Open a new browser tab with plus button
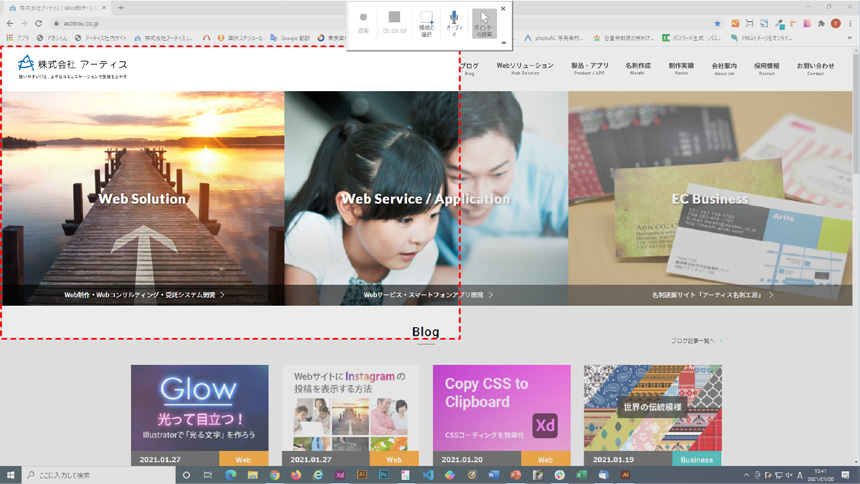Screen dimensions: 860x484 tap(121, 8)
